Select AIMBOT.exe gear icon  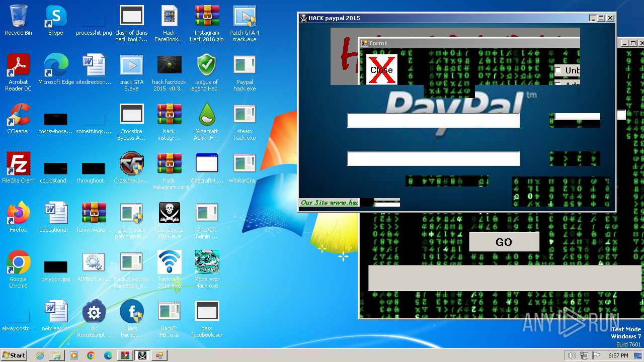coord(94,266)
